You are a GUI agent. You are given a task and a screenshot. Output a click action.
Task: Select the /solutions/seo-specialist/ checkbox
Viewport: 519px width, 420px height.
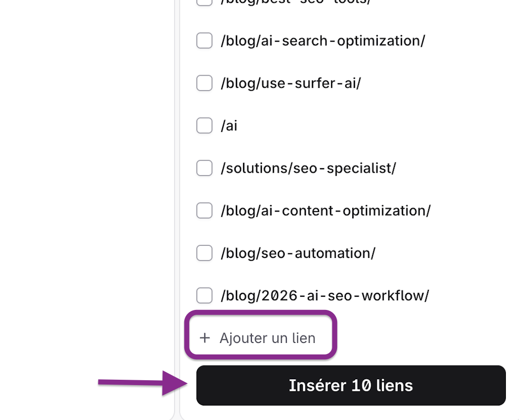(204, 168)
